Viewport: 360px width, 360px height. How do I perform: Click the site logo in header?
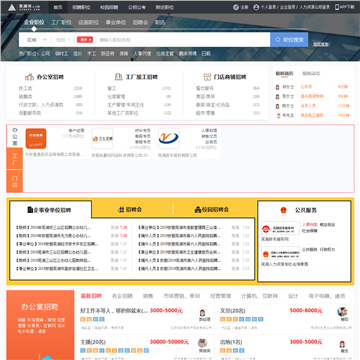(x=23, y=7)
